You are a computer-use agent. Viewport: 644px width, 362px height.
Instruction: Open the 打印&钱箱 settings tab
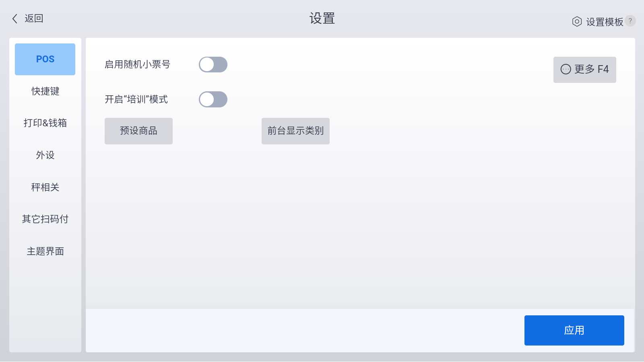pyautogui.click(x=45, y=123)
